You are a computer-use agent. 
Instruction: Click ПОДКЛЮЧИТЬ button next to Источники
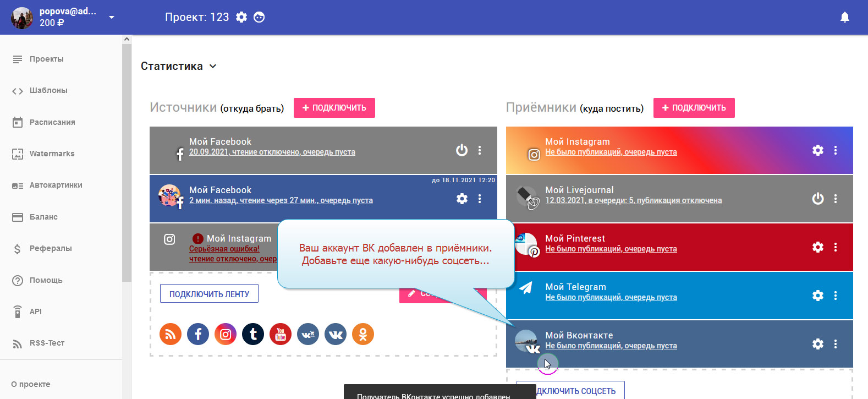click(334, 108)
